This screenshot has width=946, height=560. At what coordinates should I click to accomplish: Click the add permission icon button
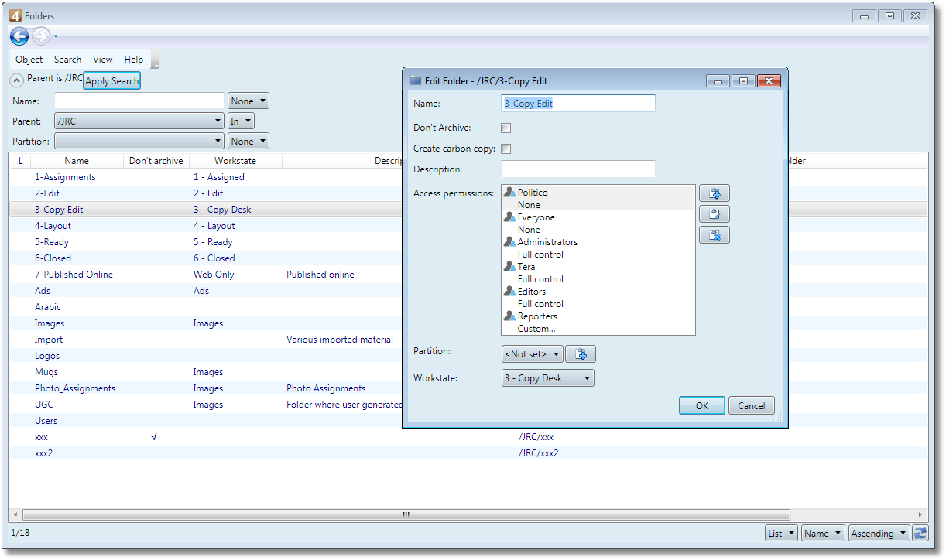click(x=715, y=193)
